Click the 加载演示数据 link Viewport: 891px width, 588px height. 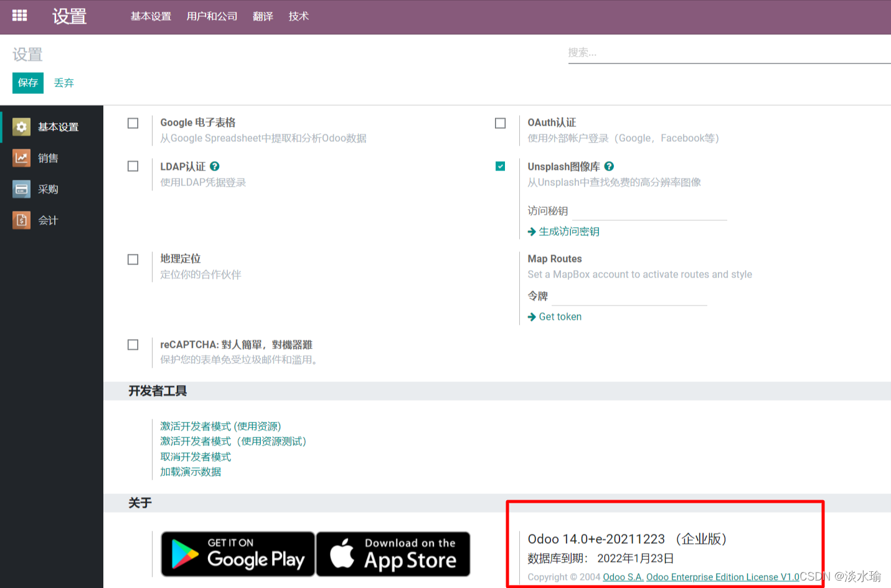[191, 472]
